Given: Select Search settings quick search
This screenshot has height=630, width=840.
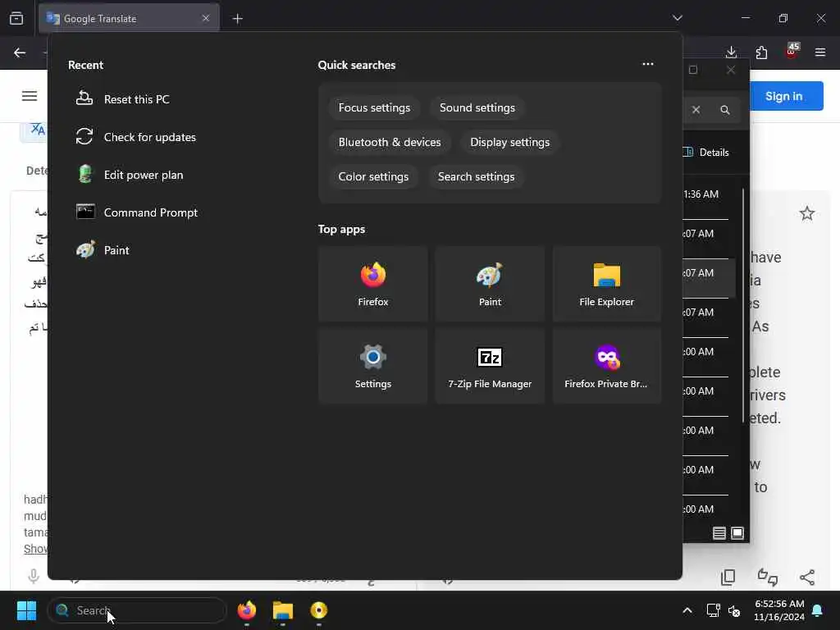Looking at the screenshot, I should click(x=476, y=176).
